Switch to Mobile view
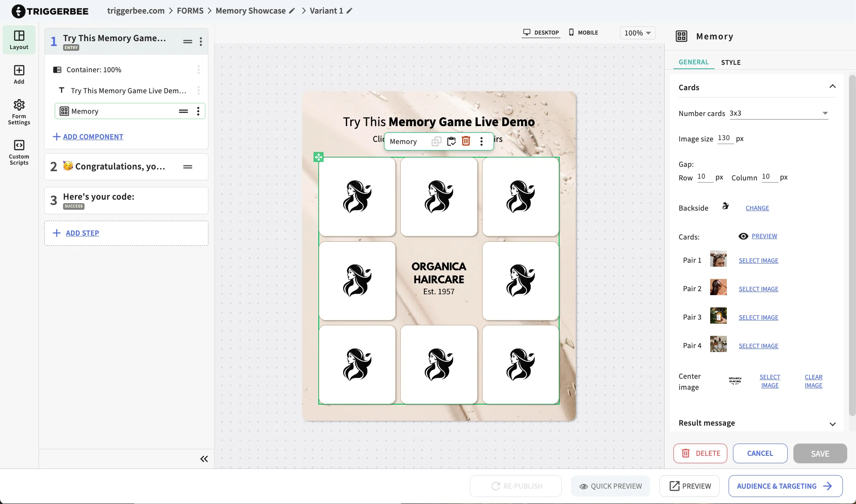 click(x=583, y=32)
